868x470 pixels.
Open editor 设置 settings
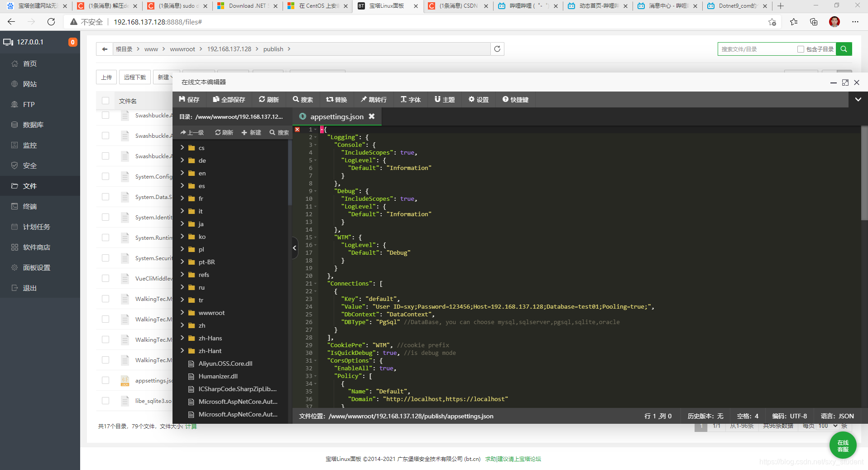(479, 100)
